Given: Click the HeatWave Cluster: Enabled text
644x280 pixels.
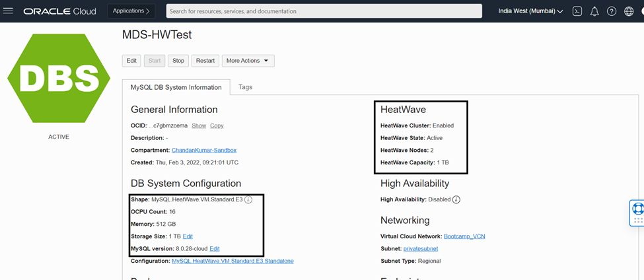Looking at the screenshot, I should (417, 125).
